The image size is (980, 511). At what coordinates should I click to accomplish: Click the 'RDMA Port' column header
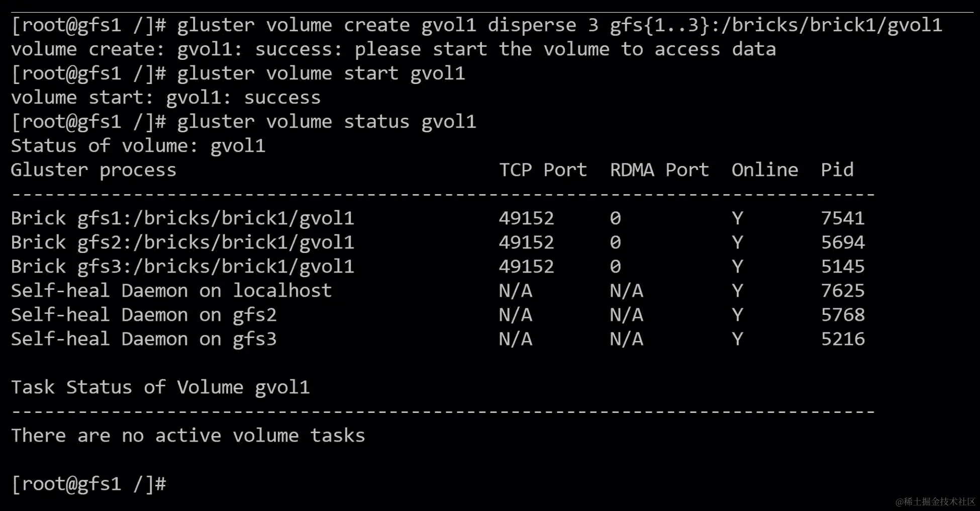click(x=659, y=170)
